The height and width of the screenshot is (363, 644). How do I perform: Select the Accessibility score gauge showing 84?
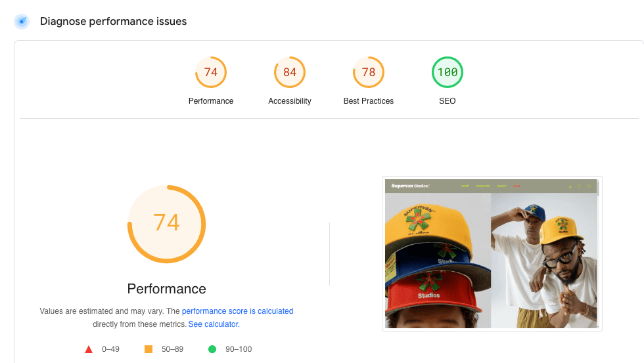(290, 72)
